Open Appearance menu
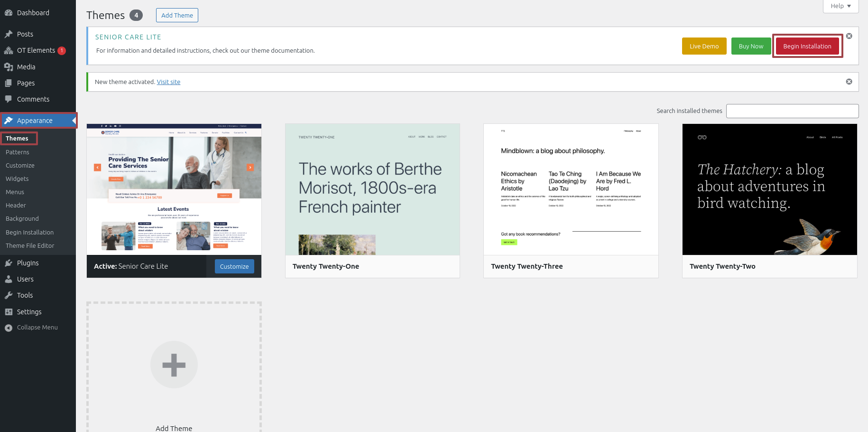The width and height of the screenshot is (868, 432). [38, 121]
